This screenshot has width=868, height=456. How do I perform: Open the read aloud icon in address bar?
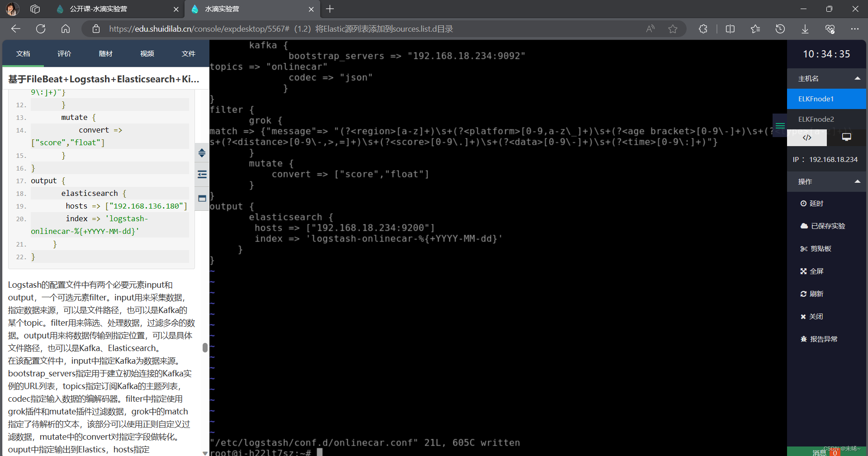[650, 29]
